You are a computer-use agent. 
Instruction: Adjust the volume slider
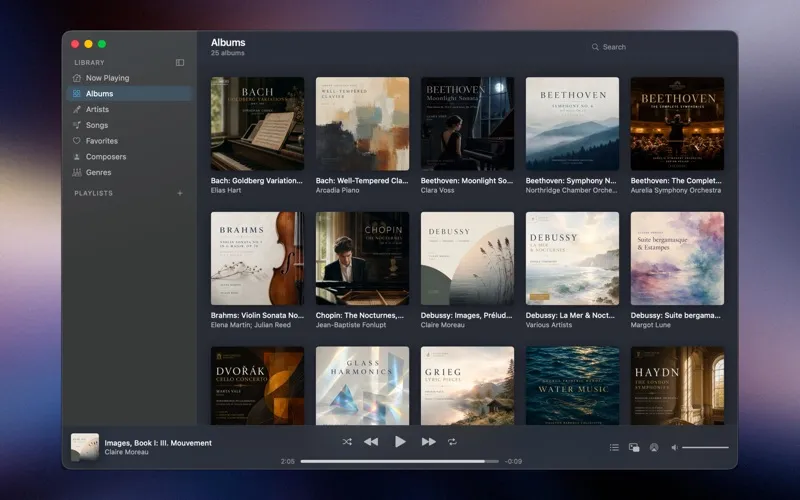706,447
